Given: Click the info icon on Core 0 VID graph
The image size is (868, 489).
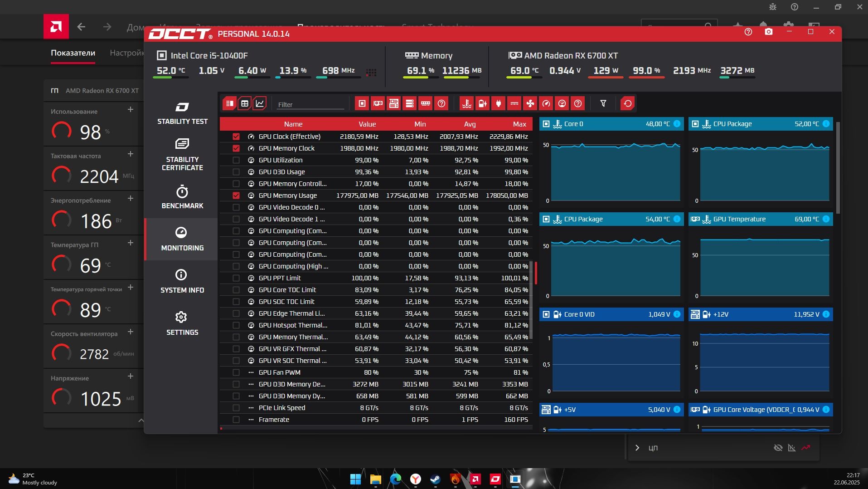Looking at the screenshot, I should [x=677, y=314].
